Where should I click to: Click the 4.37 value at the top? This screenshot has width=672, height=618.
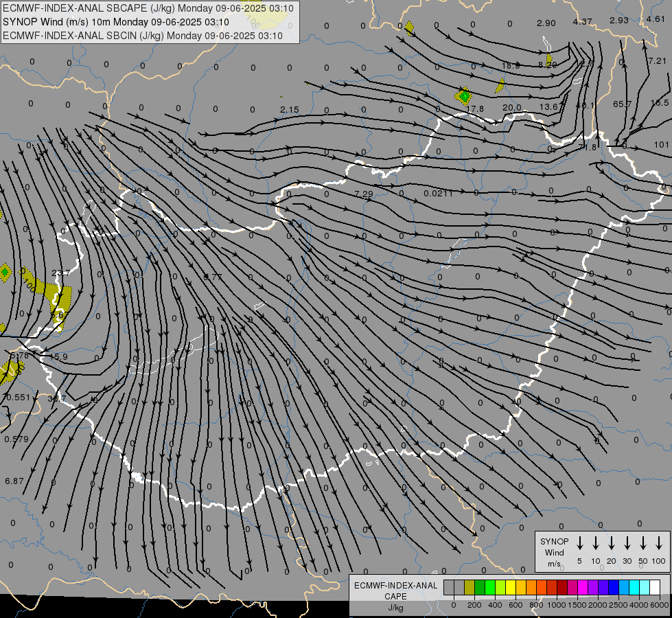pos(583,21)
